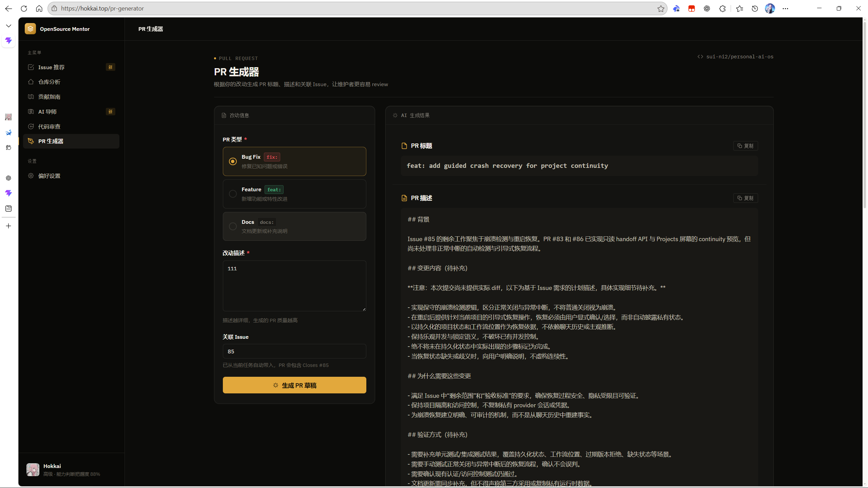Open a new tab with plus button
The image size is (868, 488).
8,226
